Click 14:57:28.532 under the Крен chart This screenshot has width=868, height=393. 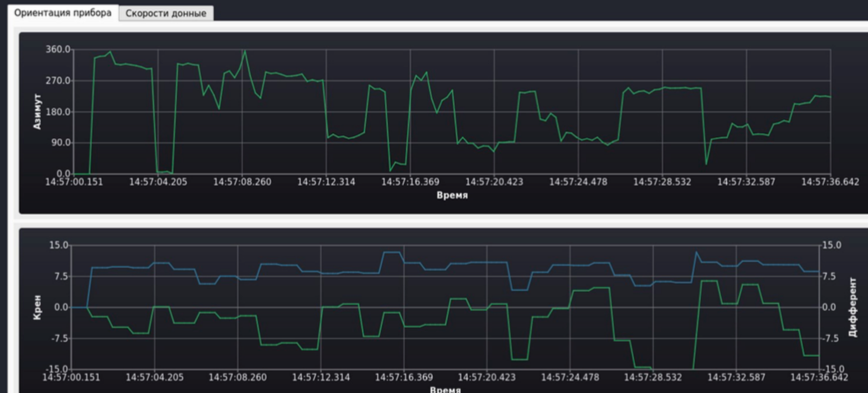pos(653,378)
